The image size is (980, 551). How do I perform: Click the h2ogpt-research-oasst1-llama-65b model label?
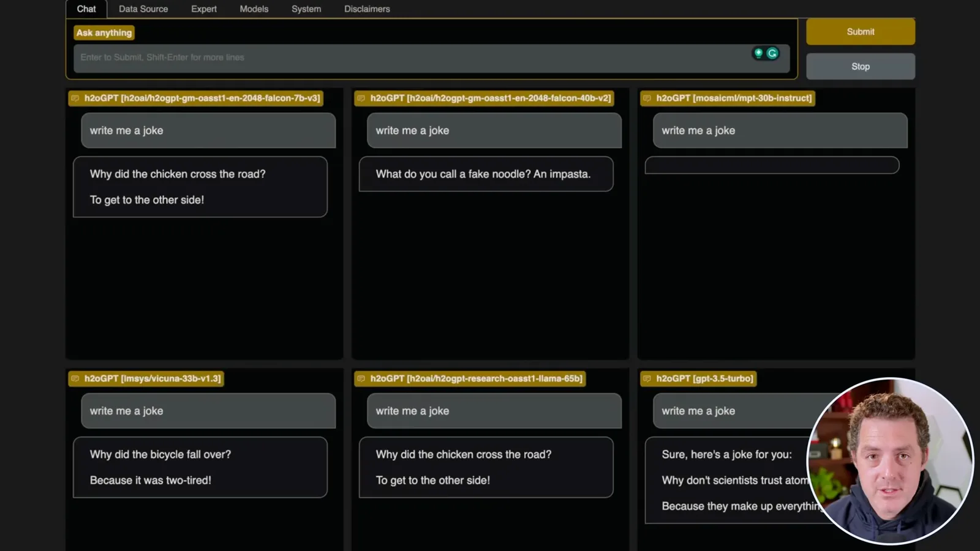click(x=470, y=378)
